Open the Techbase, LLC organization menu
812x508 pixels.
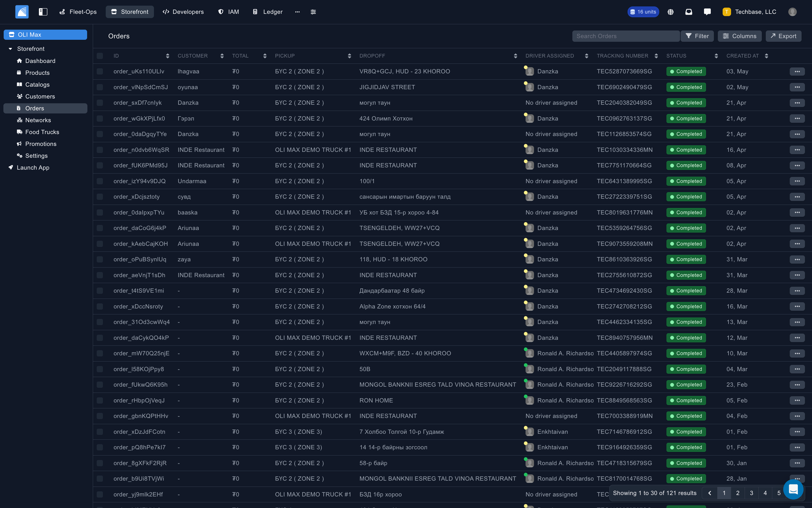749,12
